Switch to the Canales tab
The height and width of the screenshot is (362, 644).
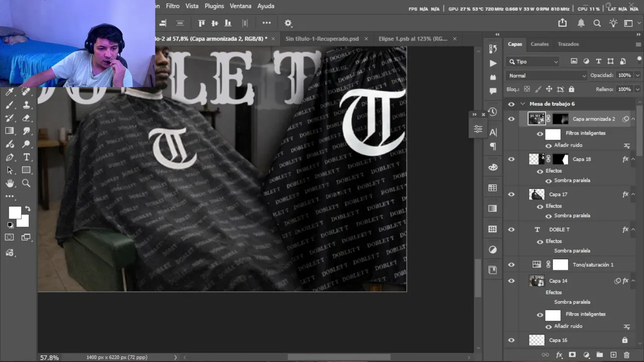[x=539, y=44]
